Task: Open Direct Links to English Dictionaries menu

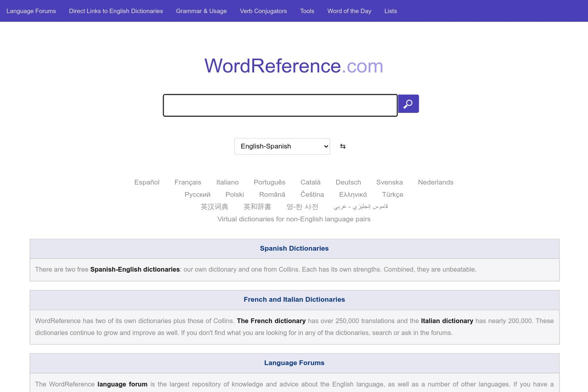Action: pyautogui.click(x=116, y=11)
